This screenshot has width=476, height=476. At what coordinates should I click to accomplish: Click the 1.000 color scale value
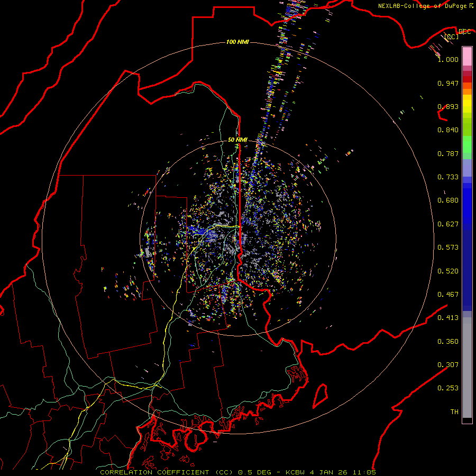(448, 59)
